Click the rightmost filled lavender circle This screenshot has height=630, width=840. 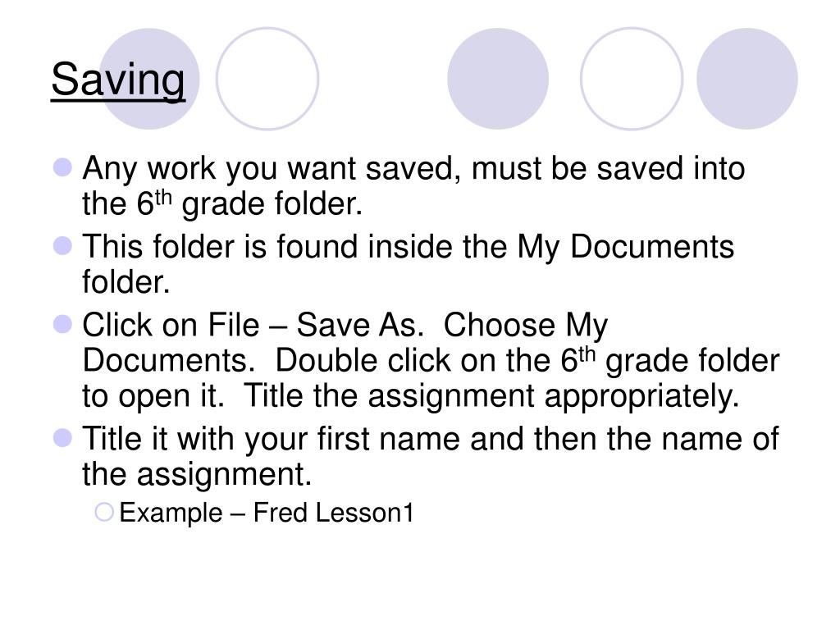746,79
